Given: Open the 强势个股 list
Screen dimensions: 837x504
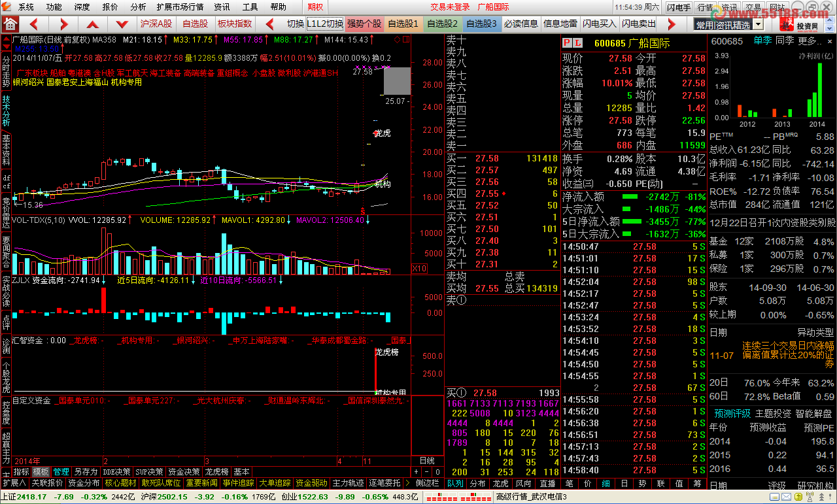Looking at the screenshot, I should pos(364,24).
